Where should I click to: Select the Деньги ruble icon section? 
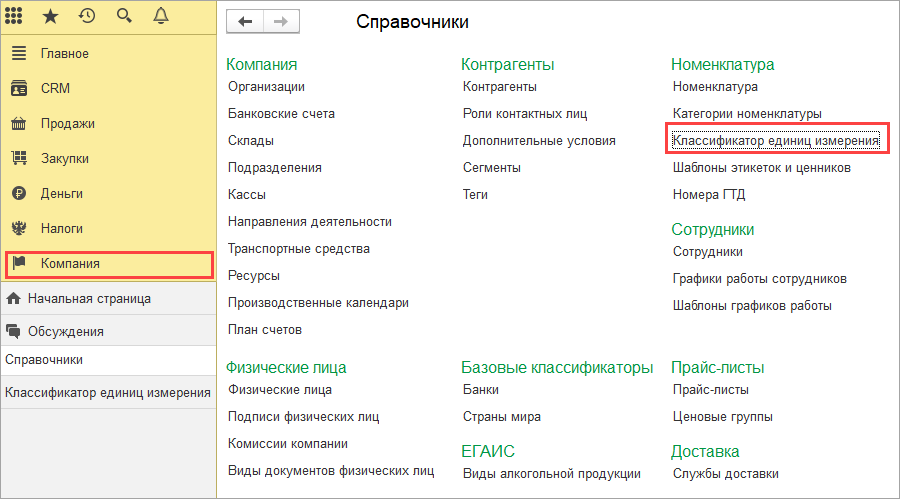tap(18, 193)
